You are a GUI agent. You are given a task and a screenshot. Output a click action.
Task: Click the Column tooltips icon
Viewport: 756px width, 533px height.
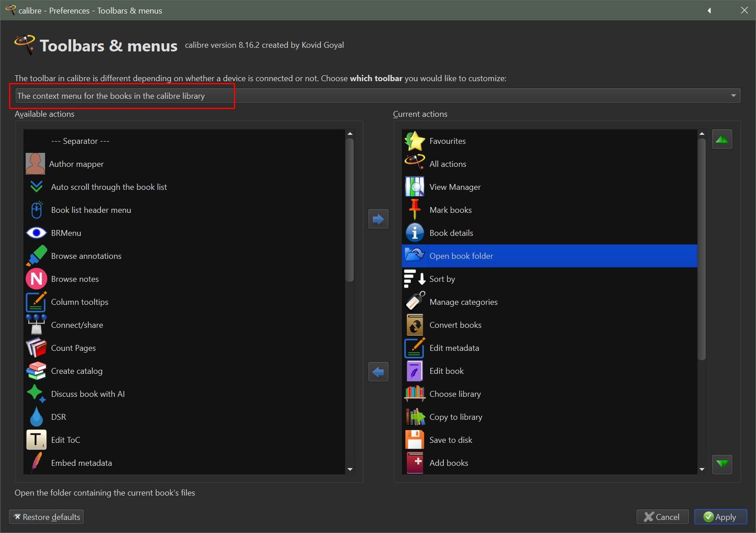pyautogui.click(x=36, y=302)
